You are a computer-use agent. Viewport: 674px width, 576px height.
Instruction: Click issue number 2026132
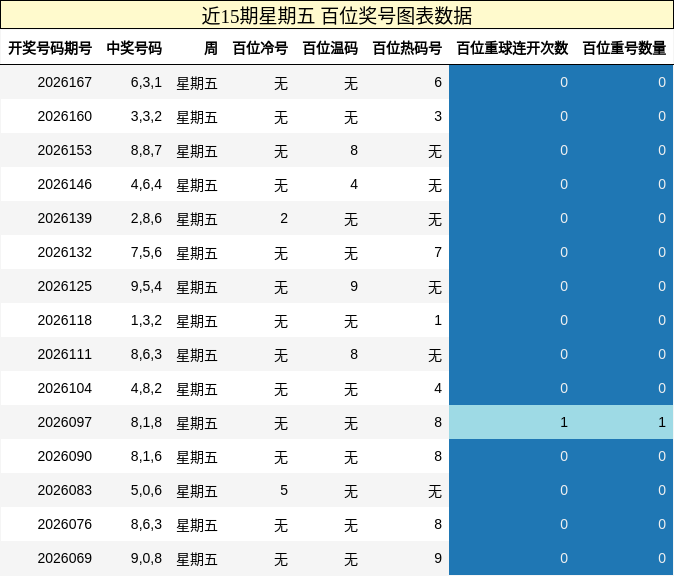64,252
